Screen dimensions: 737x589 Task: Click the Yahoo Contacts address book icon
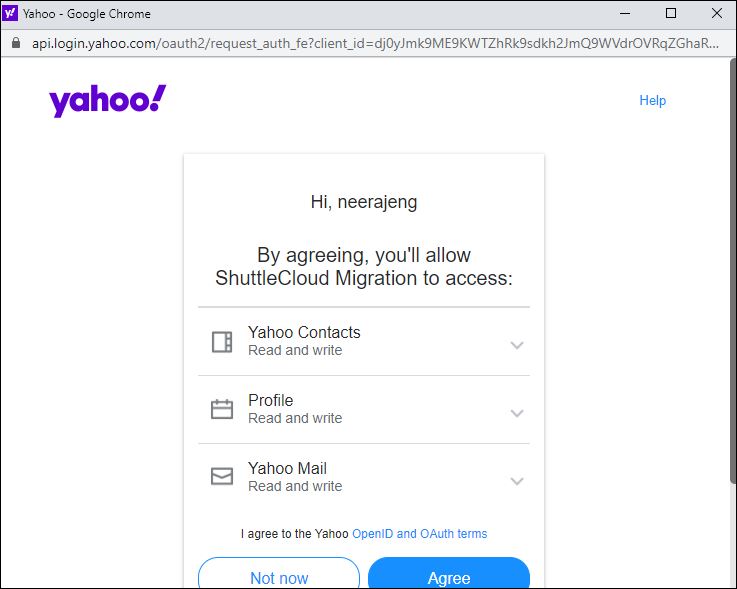222,342
